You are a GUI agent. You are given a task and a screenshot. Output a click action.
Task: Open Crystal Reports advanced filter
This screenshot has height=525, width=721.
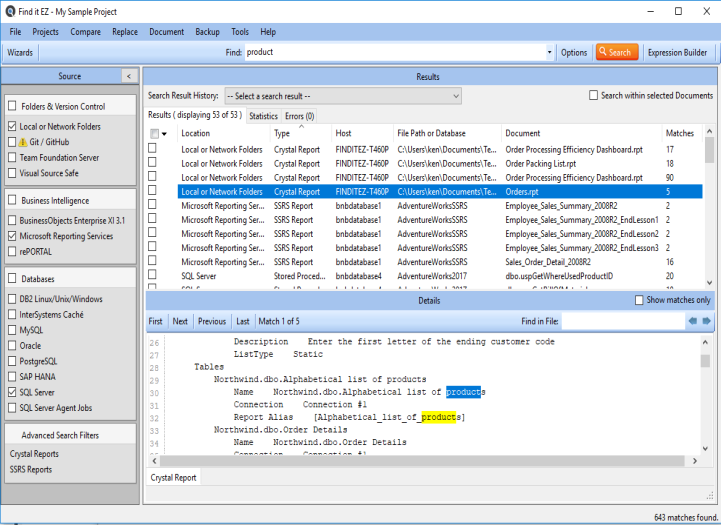coord(34,454)
